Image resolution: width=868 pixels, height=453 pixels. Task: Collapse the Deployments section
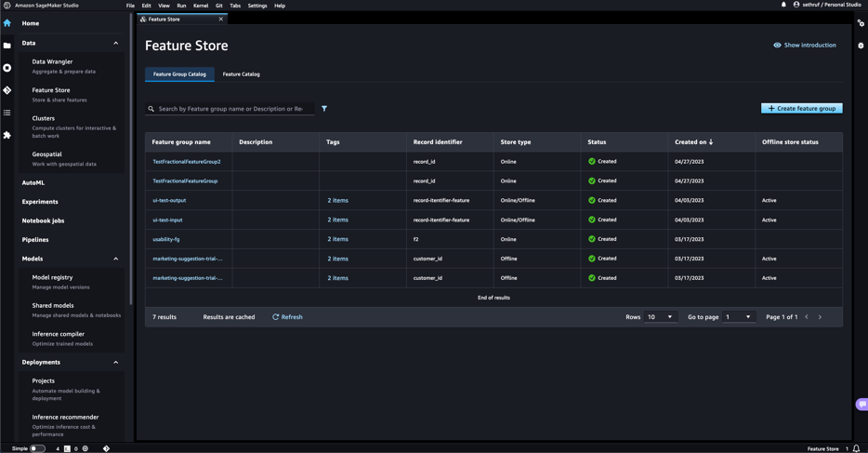pyautogui.click(x=115, y=362)
